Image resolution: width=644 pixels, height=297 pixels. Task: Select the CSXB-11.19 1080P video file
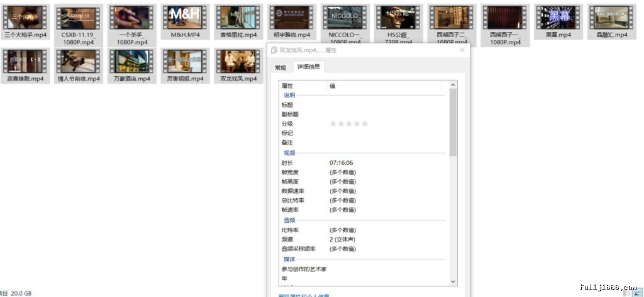coord(79,17)
